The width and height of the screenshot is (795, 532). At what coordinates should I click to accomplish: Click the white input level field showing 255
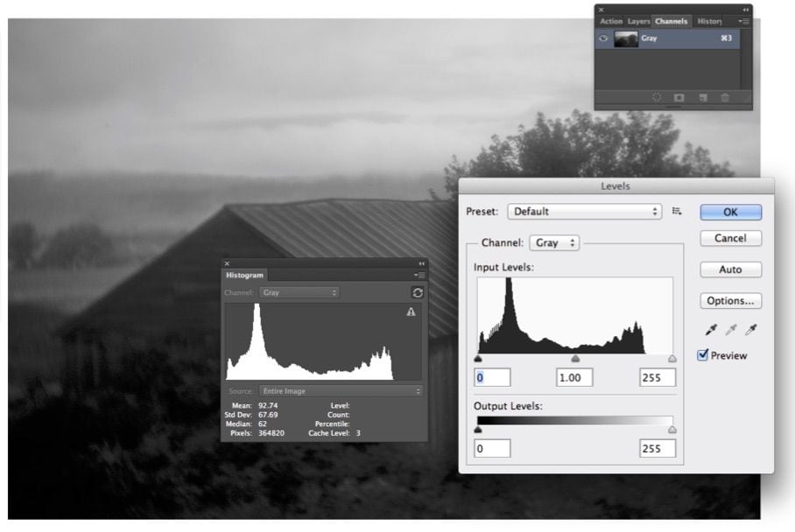coord(657,377)
